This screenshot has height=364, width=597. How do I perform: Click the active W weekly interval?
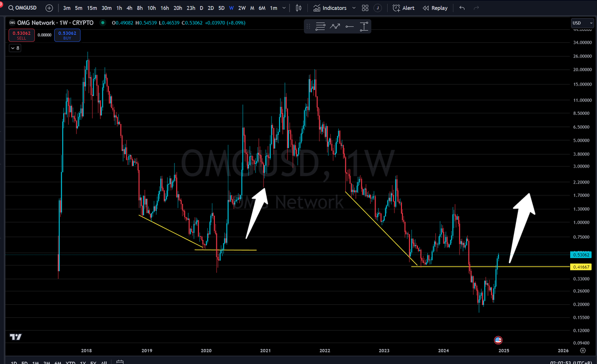[231, 8]
